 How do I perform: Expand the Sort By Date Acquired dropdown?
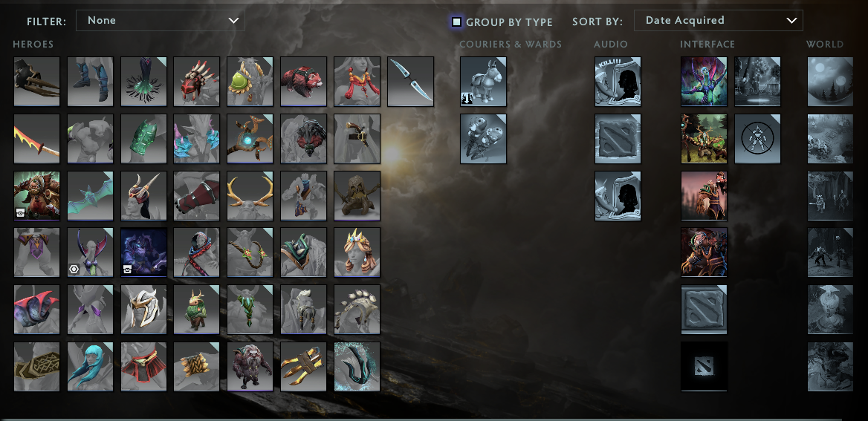coord(719,21)
